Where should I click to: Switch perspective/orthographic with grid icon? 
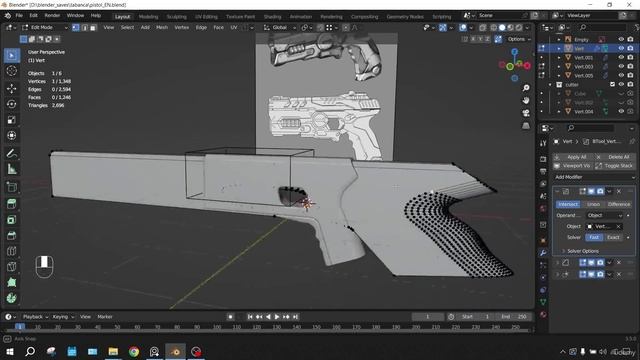pyautogui.click(x=526, y=125)
